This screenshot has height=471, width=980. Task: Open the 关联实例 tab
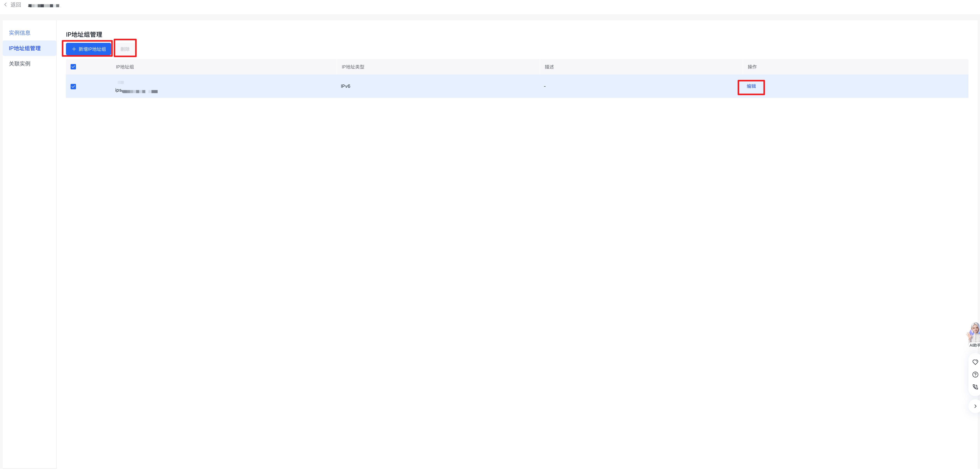tap(20, 64)
